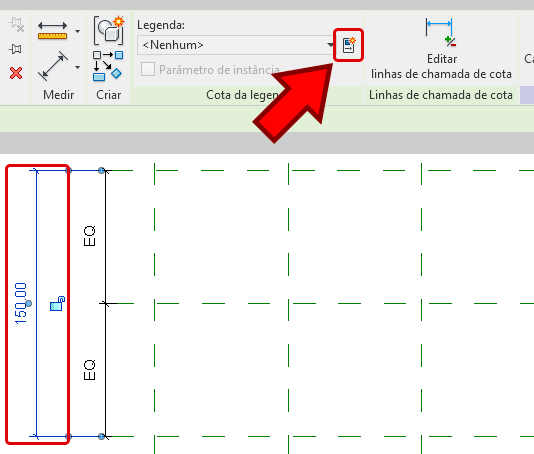Click the Linhas de chamada de cota panel title
The height and width of the screenshot is (454, 534).
pyautogui.click(x=441, y=95)
